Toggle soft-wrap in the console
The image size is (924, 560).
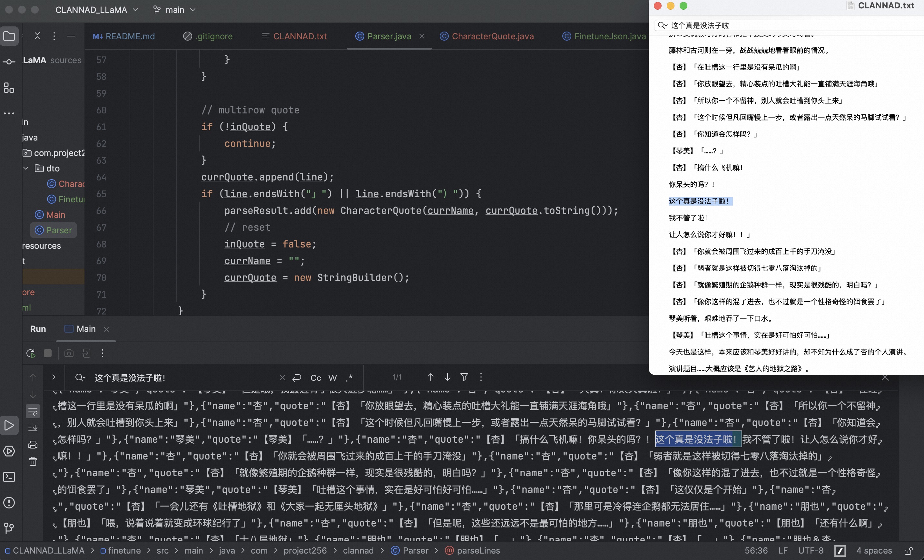click(x=33, y=411)
